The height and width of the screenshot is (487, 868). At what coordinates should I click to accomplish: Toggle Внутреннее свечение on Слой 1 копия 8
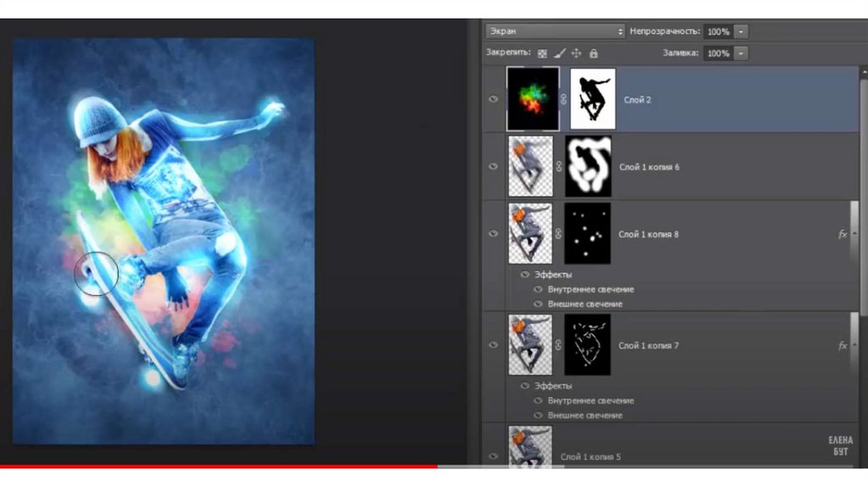coord(537,289)
